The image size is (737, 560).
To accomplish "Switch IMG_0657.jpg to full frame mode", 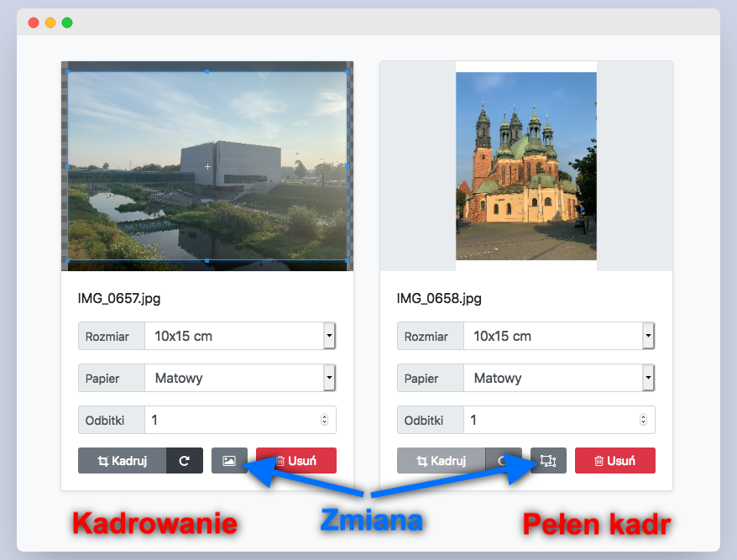I will point(229,460).
